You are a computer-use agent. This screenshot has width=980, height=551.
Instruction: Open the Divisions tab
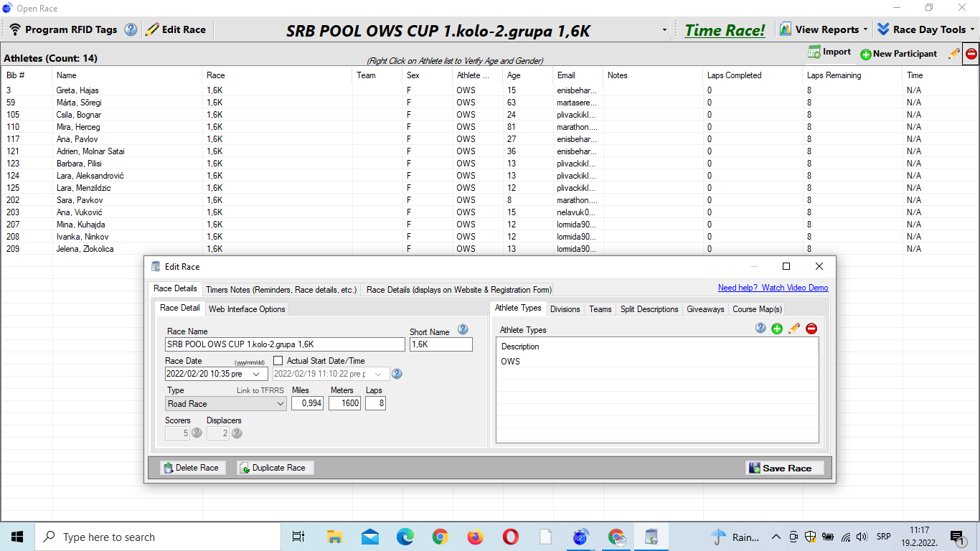(565, 309)
